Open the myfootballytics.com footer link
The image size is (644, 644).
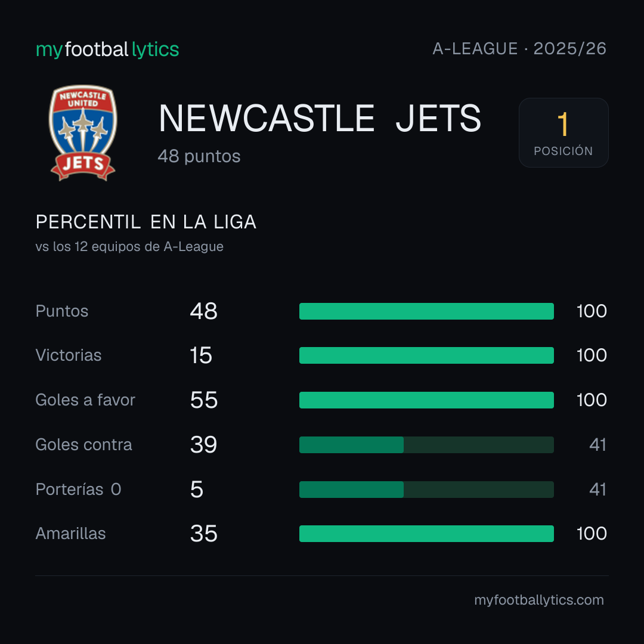[x=539, y=600]
